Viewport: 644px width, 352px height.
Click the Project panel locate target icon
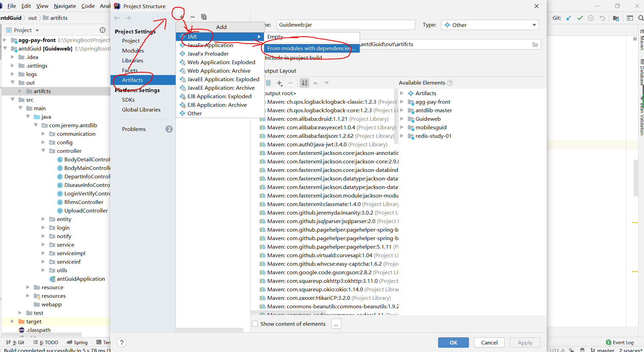click(103, 30)
